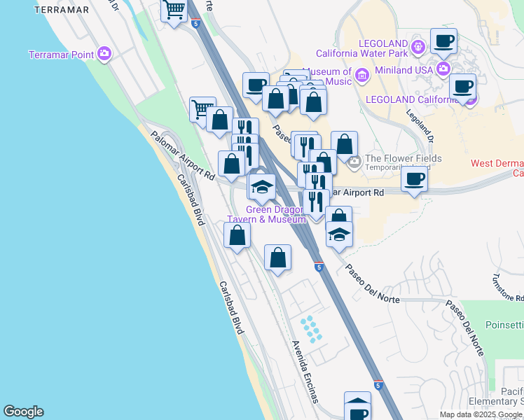Viewport: 524px width, 420px height.
Task: Click the restaurant marker just above Green Dragon label's end
Action: click(x=316, y=203)
